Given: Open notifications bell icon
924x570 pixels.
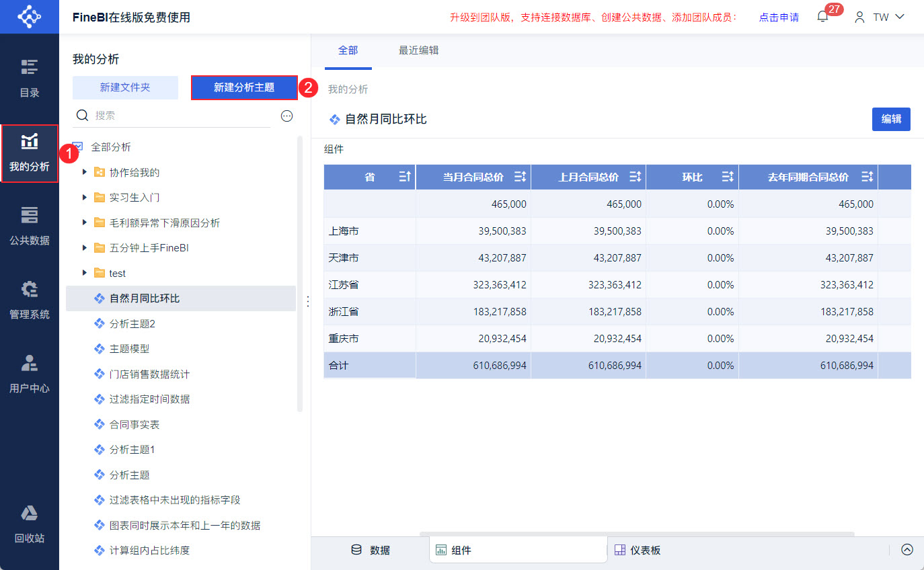Looking at the screenshot, I should (822, 17).
